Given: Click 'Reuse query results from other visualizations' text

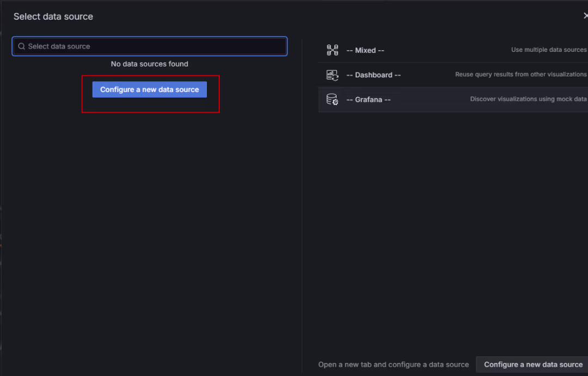Looking at the screenshot, I should click(x=521, y=74).
